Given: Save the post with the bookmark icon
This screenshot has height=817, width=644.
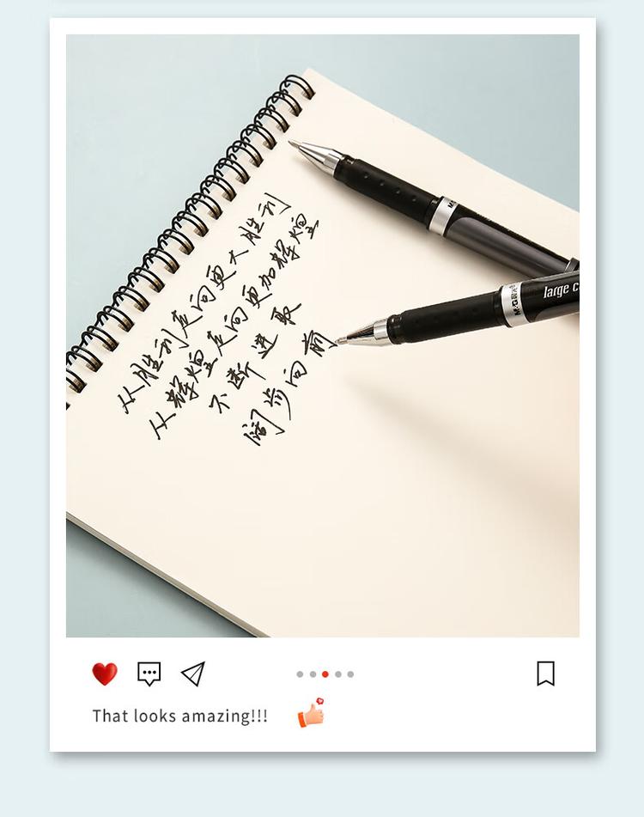Looking at the screenshot, I should coord(545,674).
